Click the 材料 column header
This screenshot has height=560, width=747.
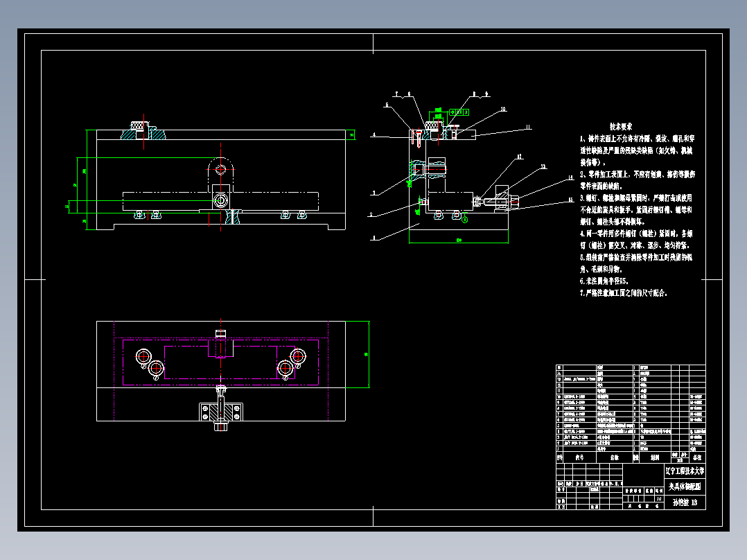[655, 457]
